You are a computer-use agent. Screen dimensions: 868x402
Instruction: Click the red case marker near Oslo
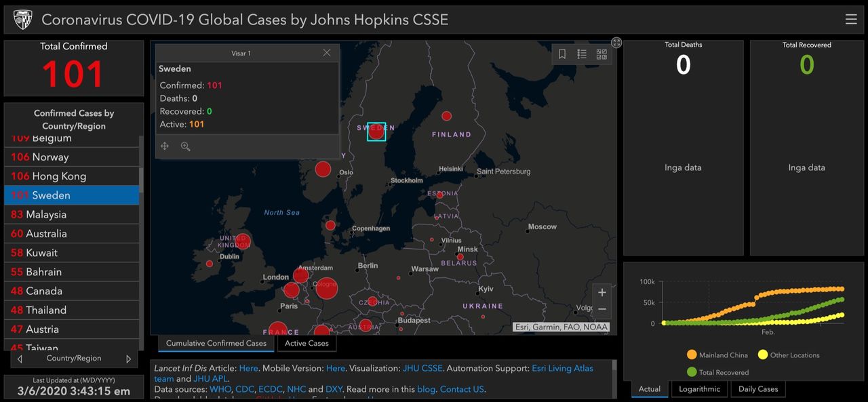point(323,169)
